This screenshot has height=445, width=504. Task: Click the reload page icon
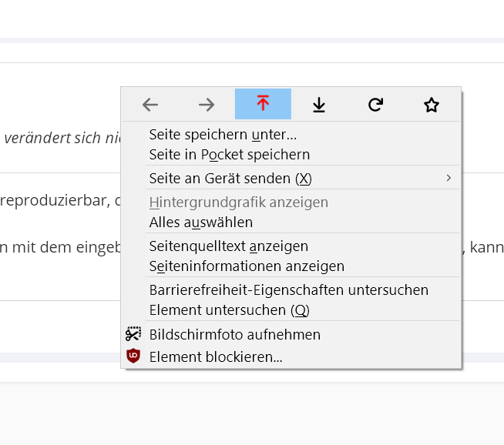(x=375, y=105)
